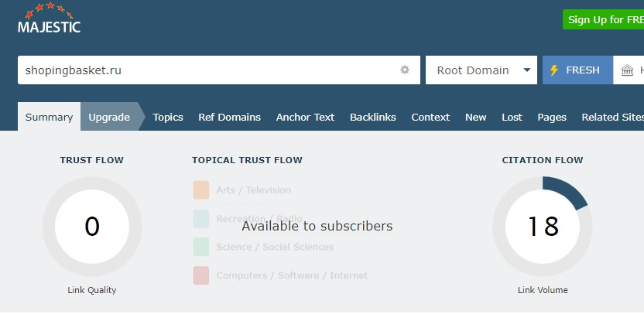Open the Ref Domains tab
Image resolution: width=644 pixels, height=314 pixels.
click(229, 117)
